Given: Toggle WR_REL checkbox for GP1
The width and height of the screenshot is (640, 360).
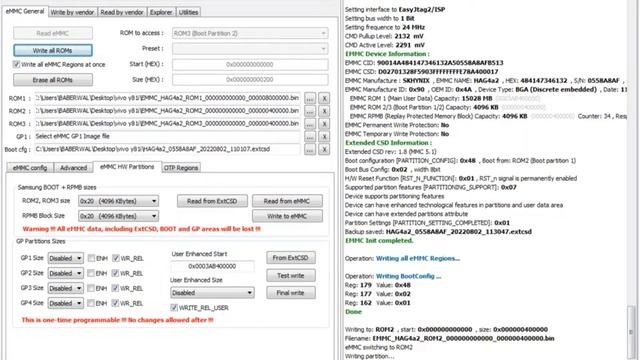Looking at the screenshot, I should [116, 258].
